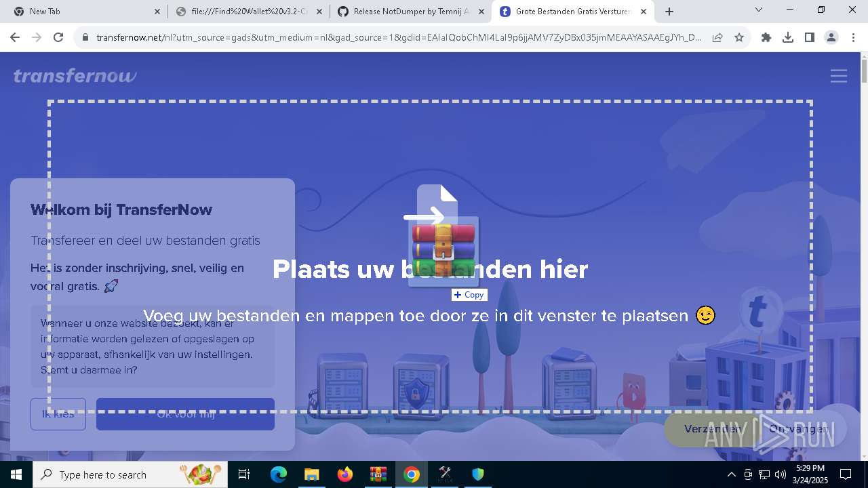Bookmark this page with the star icon

point(739,38)
